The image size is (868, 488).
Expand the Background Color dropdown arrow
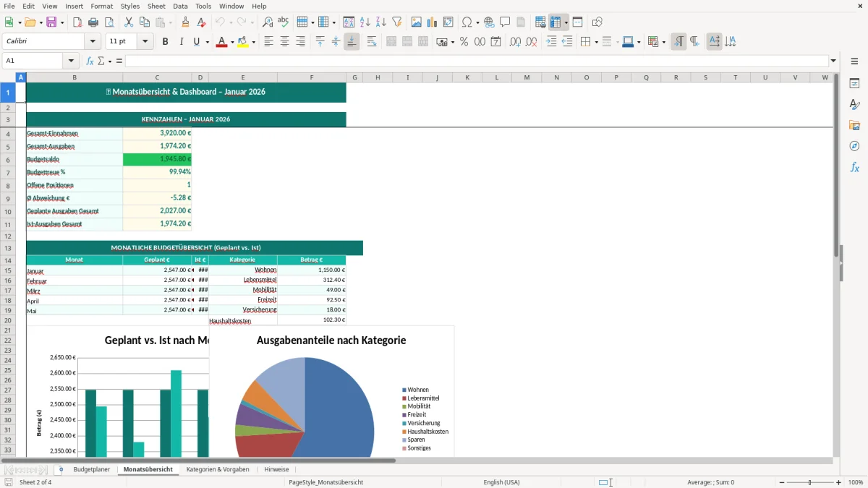253,42
